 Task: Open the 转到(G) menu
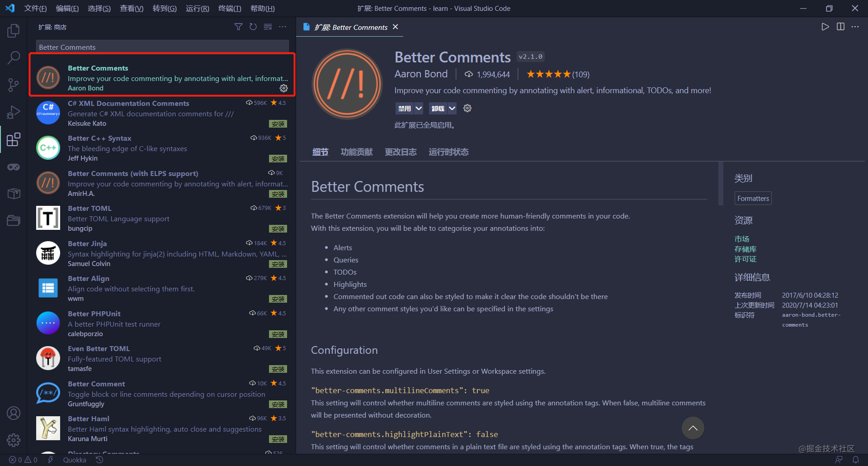coord(165,9)
